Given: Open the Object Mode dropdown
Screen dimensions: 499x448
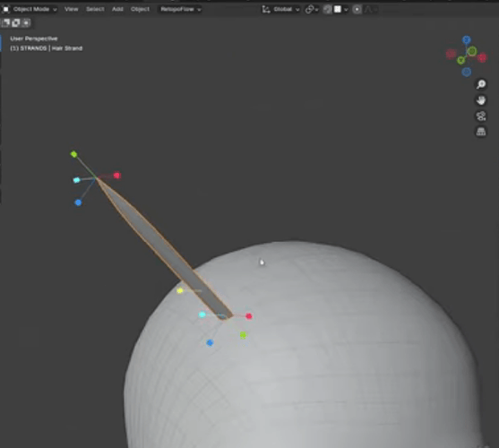Looking at the screenshot, I should click(30, 9).
